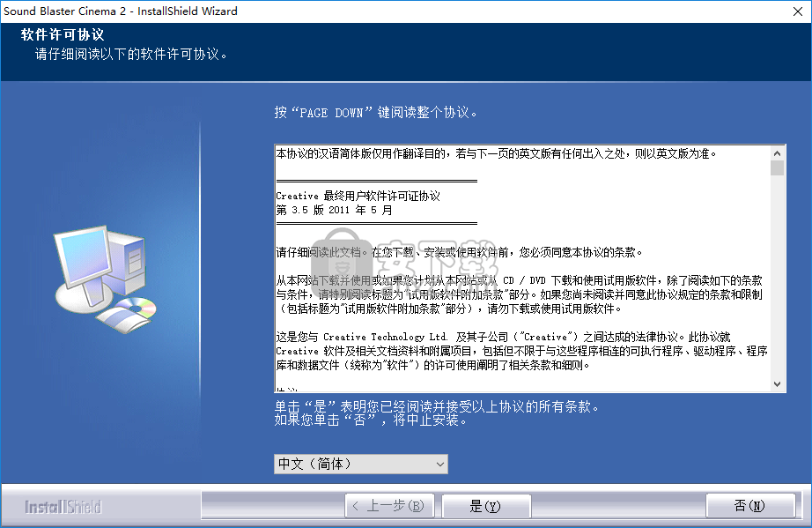Click the license text scrollbar thumb
Image resolution: width=812 pixels, height=528 pixels.
click(777, 168)
